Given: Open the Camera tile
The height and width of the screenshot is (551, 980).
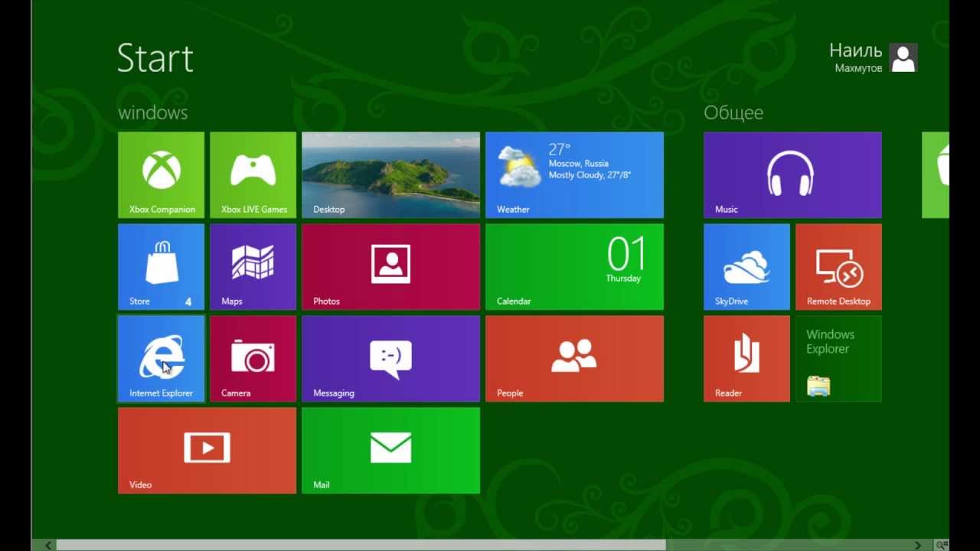Looking at the screenshot, I should pyautogui.click(x=253, y=359).
